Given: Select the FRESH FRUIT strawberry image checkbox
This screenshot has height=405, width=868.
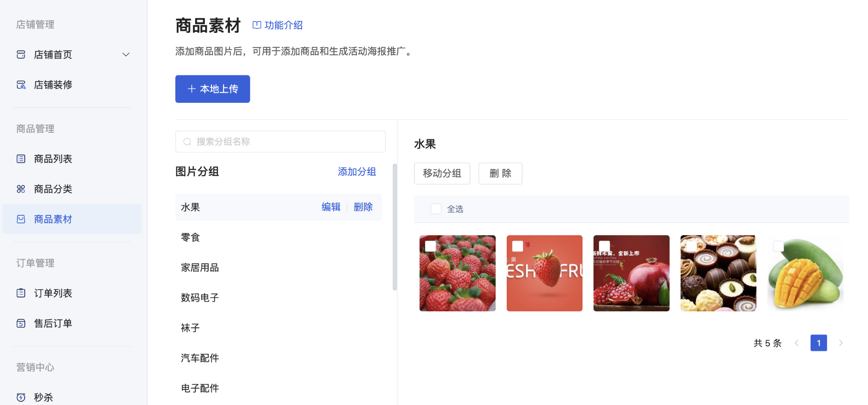Looking at the screenshot, I should click(x=517, y=246).
